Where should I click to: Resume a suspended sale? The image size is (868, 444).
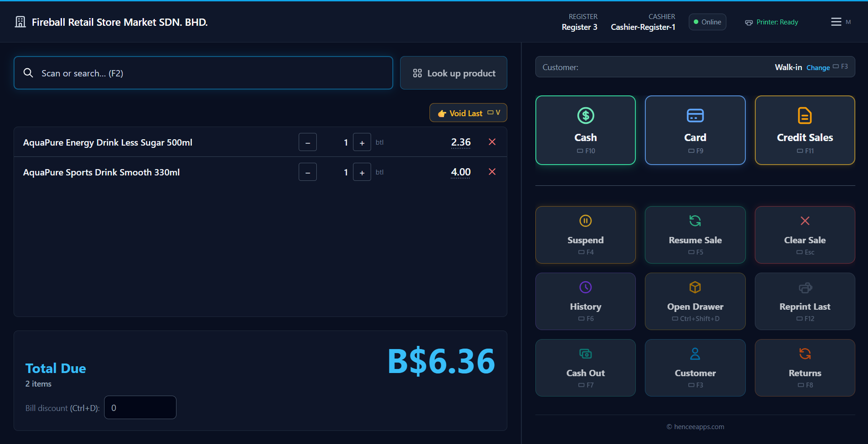(x=695, y=235)
